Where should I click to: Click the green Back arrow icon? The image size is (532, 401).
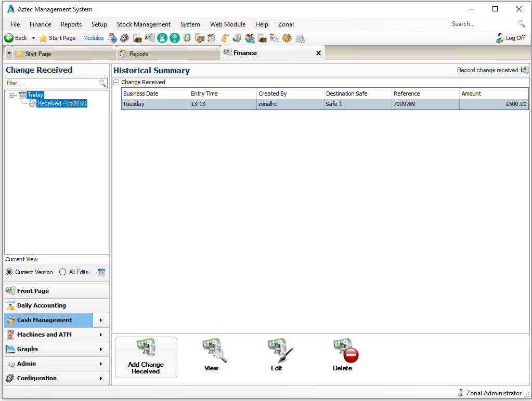pyautogui.click(x=9, y=38)
